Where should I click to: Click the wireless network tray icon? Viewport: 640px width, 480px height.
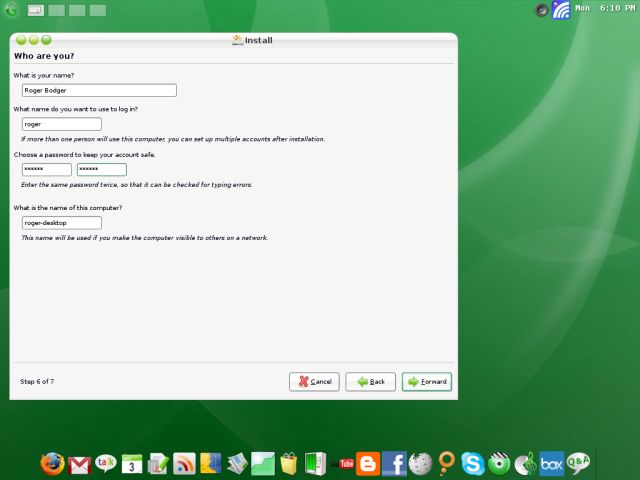(x=561, y=10)
